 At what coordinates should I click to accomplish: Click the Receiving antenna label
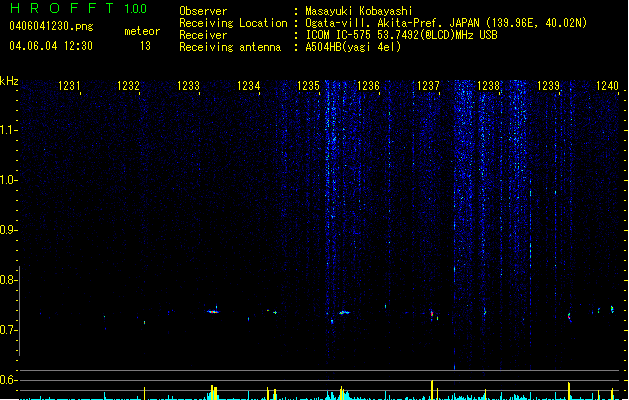click(x=230, y=47)
